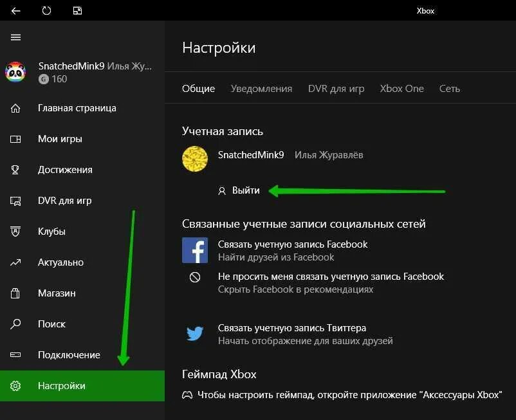Click the store bag icon

15,293
